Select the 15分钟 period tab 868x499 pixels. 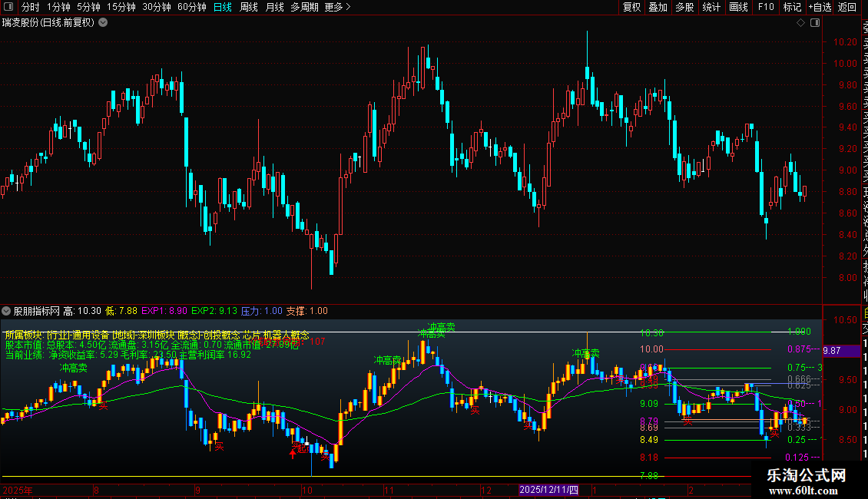click(121, 7)
